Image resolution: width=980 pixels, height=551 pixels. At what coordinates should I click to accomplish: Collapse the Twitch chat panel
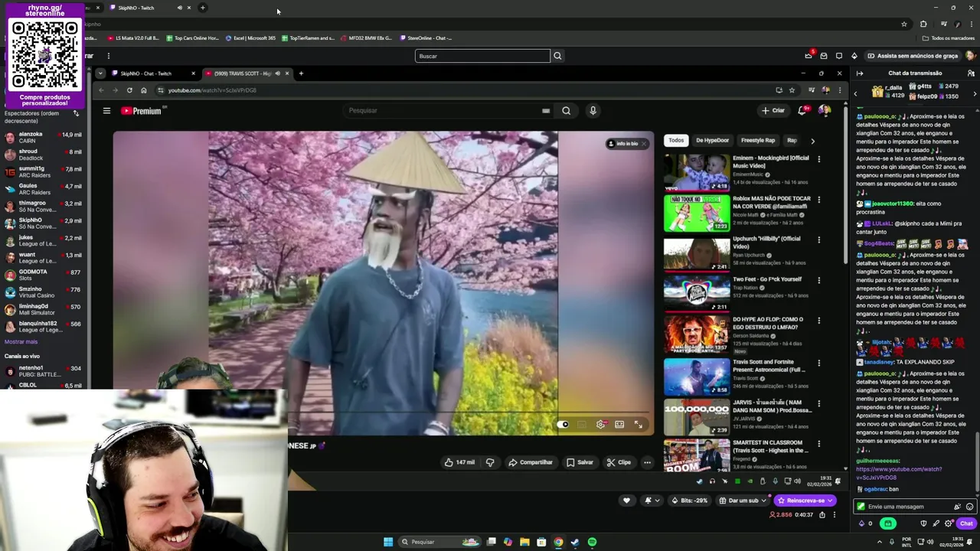click(x=860, y=73)
